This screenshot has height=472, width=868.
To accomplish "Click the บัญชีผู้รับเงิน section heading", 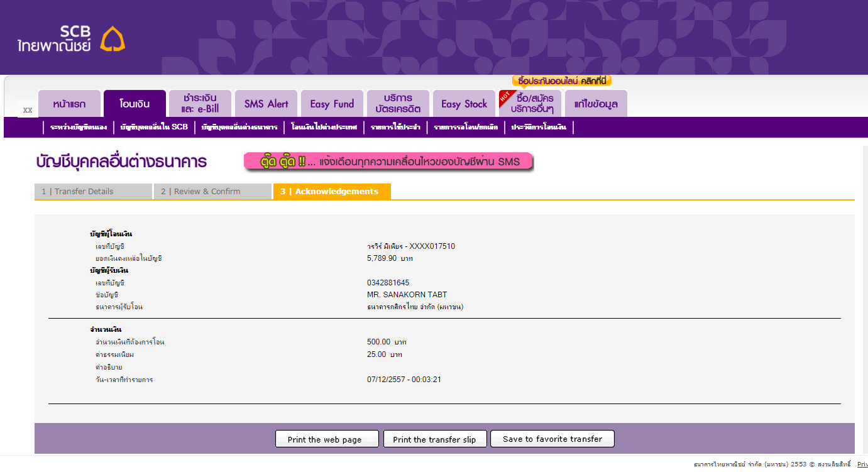I will point(109,271).
